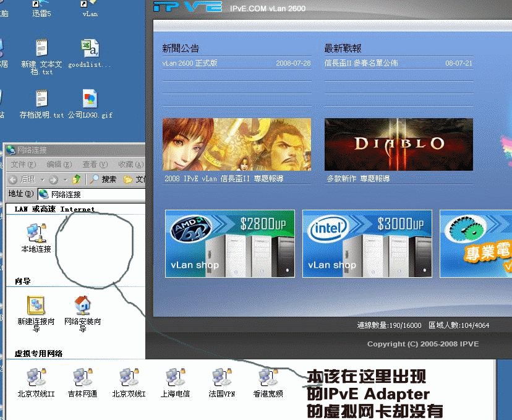Image resolution: width=512 pixels, height=420 pixels.
Task: Click the Diablo banner thumbnail
Action: (x=398, y=144)
